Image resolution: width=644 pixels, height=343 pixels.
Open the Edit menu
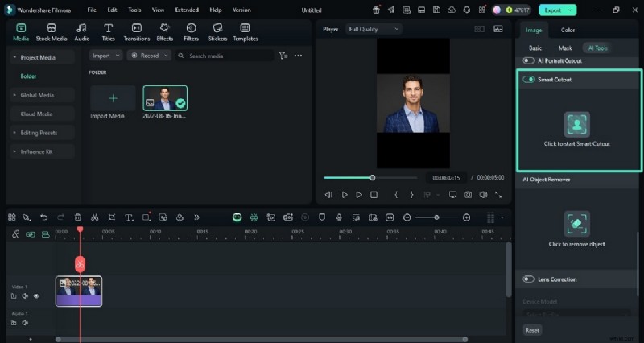[x=112, y=10]
